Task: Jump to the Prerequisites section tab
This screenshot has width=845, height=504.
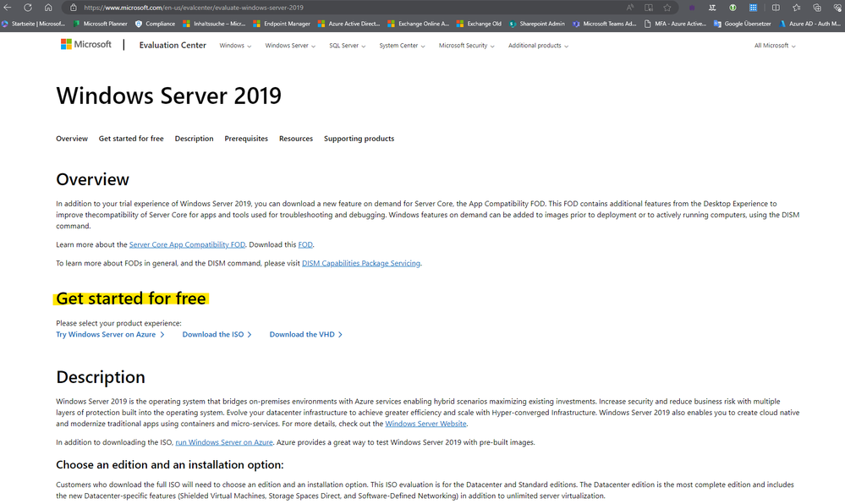Action: click(246, 139)
